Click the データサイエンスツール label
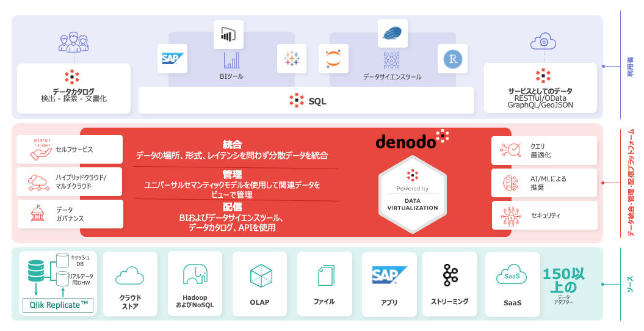Viewport: 644px width, 331px height. click(x=393, y=77)
